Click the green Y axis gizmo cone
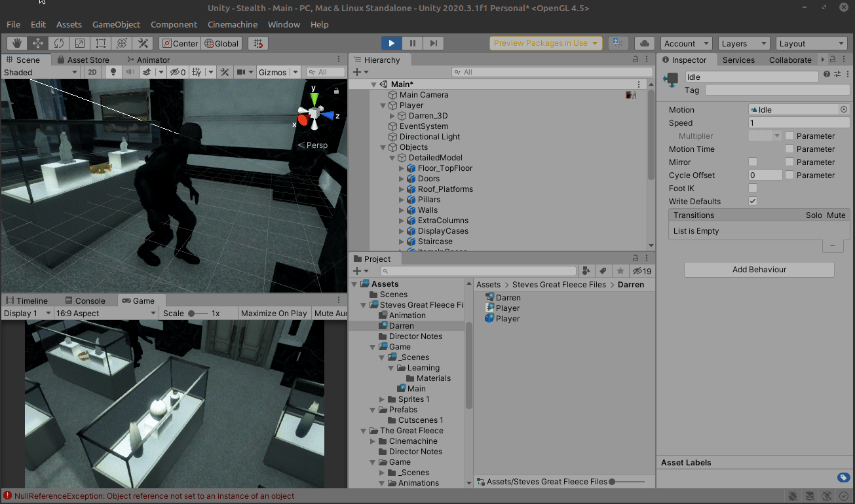855x504 pixels. [314, 98]
